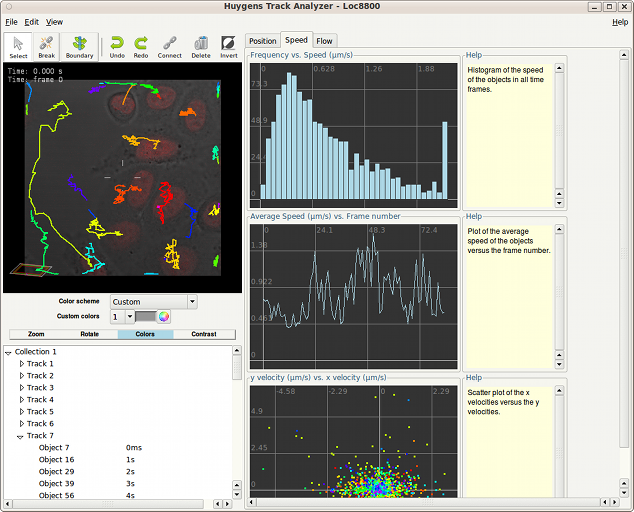
Task: Click the Redo toolbar icon
Action: [141, 47]
